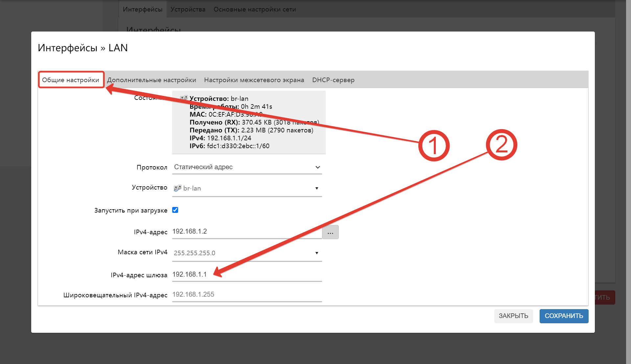Click the br-lan bridge icon in status box
The width and height of the screenshot is (631, 364).
(184, 98)
